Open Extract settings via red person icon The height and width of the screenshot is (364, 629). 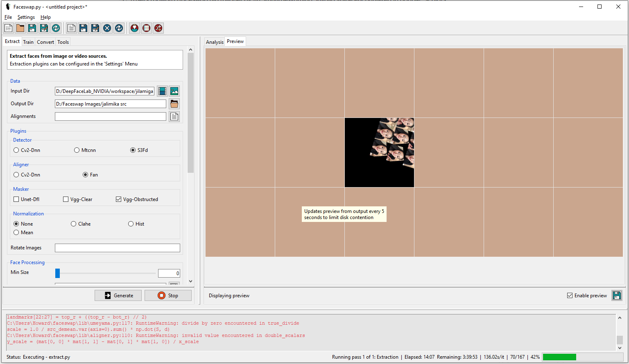coord(134,28)
